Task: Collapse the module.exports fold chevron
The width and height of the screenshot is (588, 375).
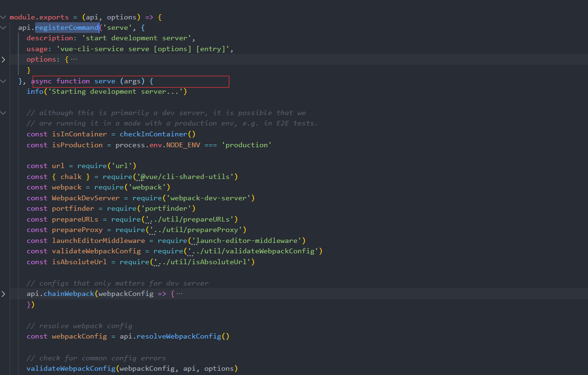Action: pyautogui.click(x=3, y=17)
